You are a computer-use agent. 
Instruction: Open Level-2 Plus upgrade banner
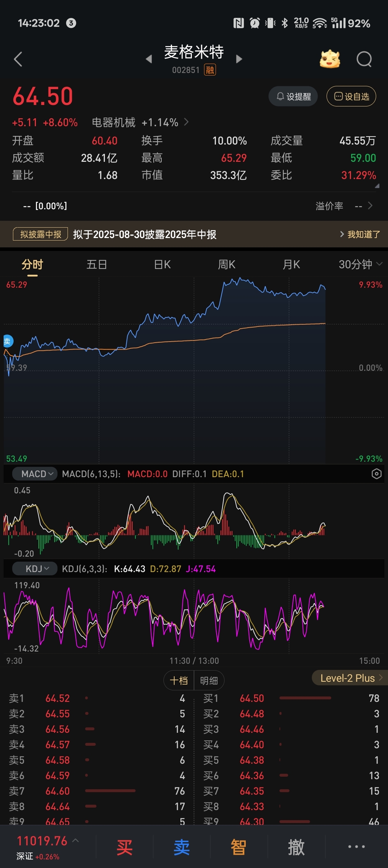point(350,678)
